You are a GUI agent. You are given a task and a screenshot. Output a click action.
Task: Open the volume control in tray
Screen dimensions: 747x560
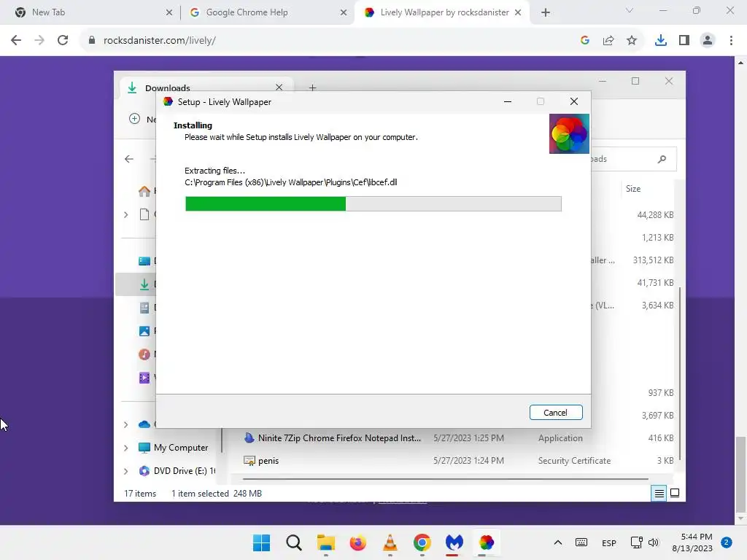pyautogui.click(x=654, y=542)
